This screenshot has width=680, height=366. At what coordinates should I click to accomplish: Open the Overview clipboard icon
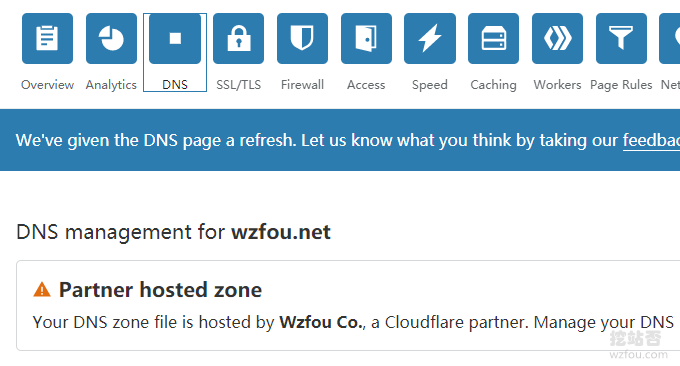click(x=47, y=39)
